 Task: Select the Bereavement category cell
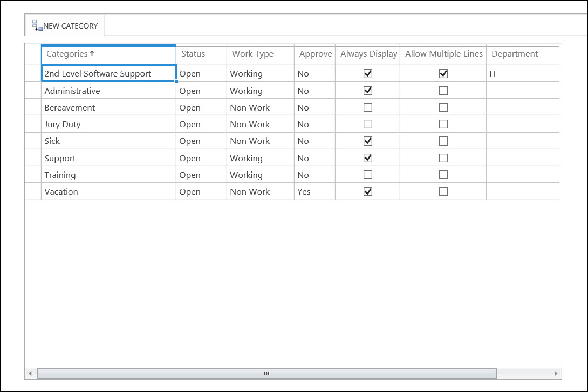point(108,107)
